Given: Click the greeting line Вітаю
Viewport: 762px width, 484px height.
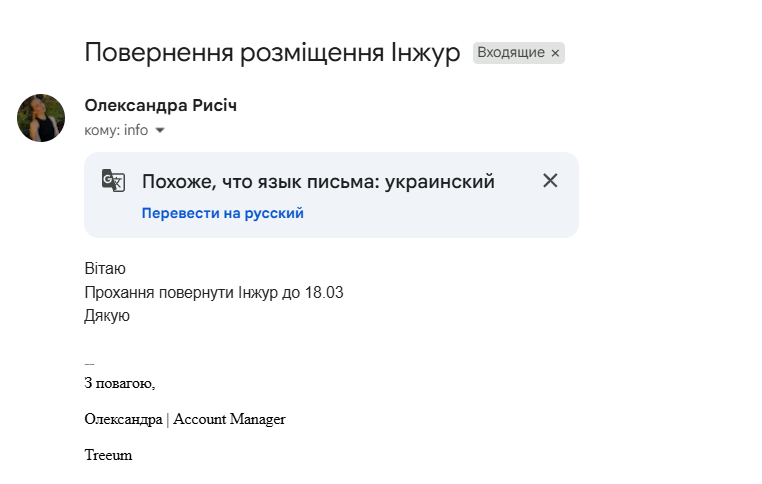Looking at the screenshot, I should (105, 268).
